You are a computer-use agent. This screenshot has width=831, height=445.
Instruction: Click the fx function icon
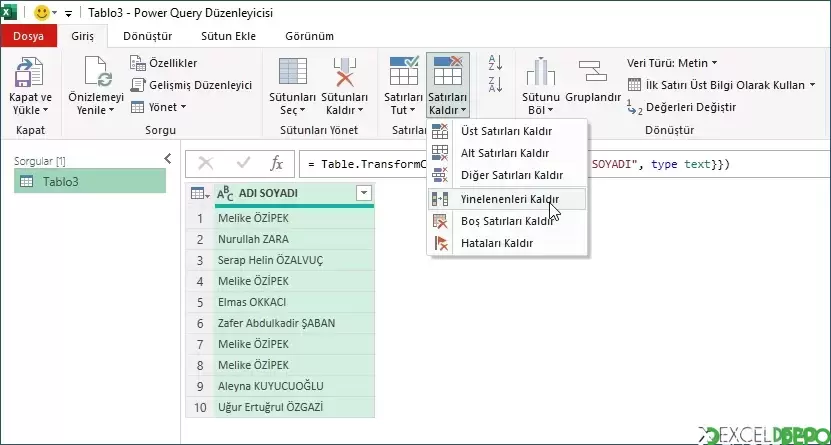point(276,164)
